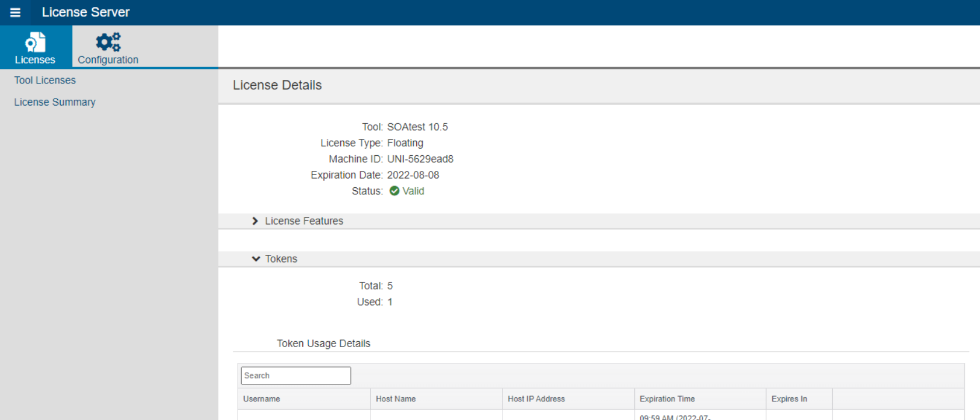Sort by the Expiration Time column
The height and width of the screenshot is (420, 980).
[700, 399]
